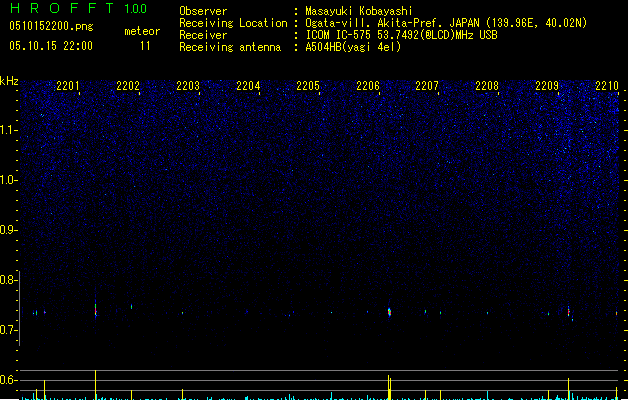
Task: Click the 2207 time marker
Action: [427, 86]
